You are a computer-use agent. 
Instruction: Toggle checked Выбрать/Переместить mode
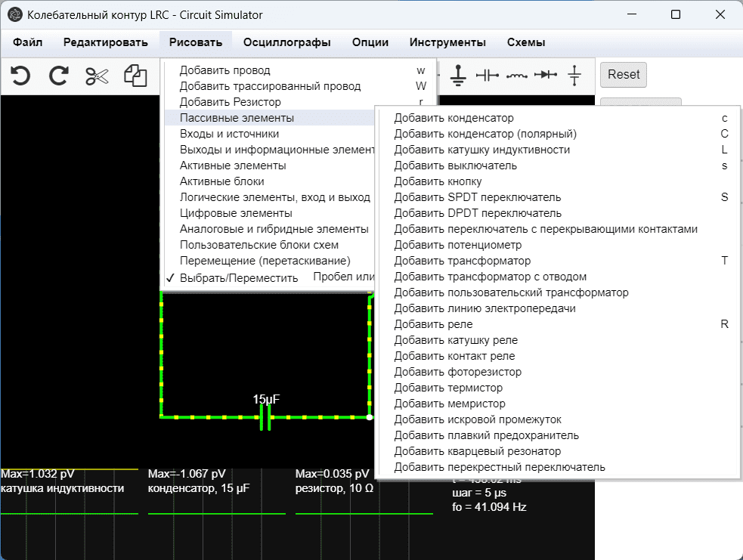(x=270, y=277)
